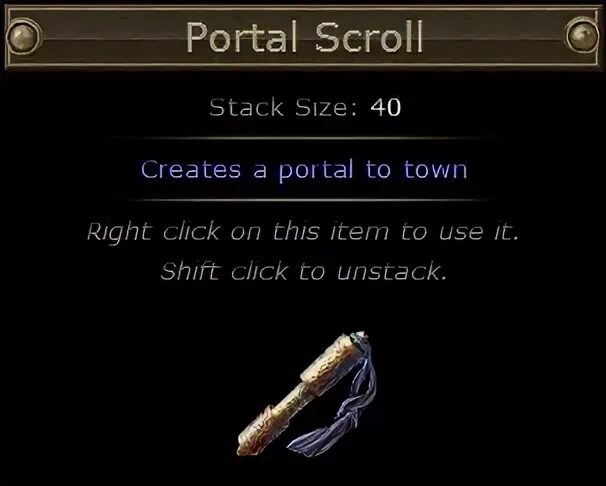The height and width of the screenshot is (486, 606).
Task: Click the word 'unstack' in the hint
Action: 392,271
